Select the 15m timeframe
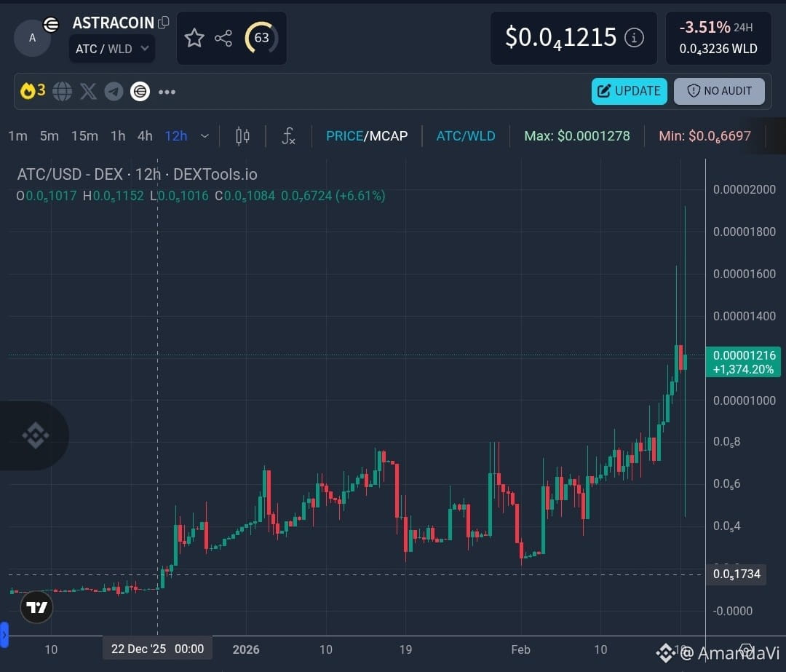This screenshot has width=786, height=672. pyautogui.click(x=84, y=136)
